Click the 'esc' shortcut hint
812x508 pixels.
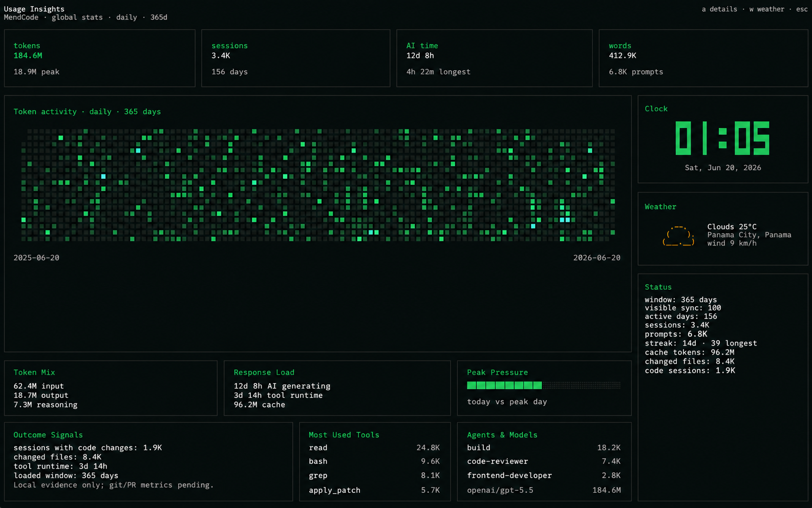802,9
